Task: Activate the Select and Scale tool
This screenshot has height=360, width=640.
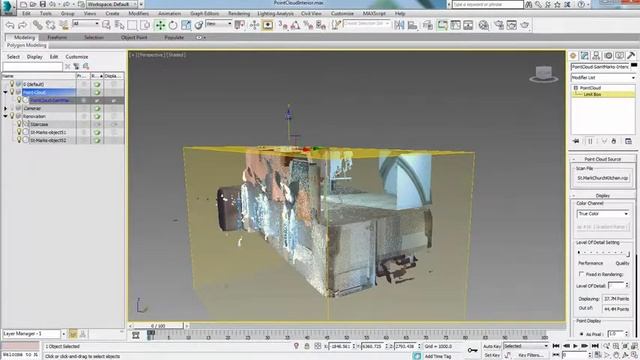Action: (x=186, y=25)
